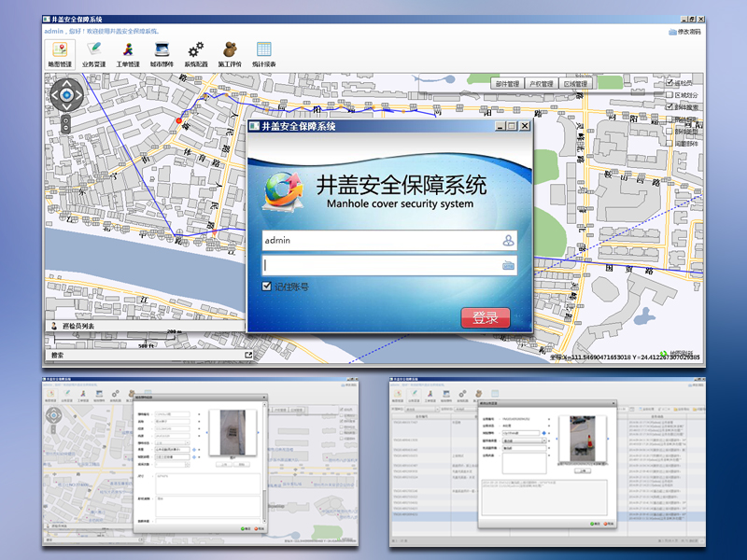Enable the 问题部件 checkbox
Viewport: 747px width, 560px height.
click(x=669, y=143)
